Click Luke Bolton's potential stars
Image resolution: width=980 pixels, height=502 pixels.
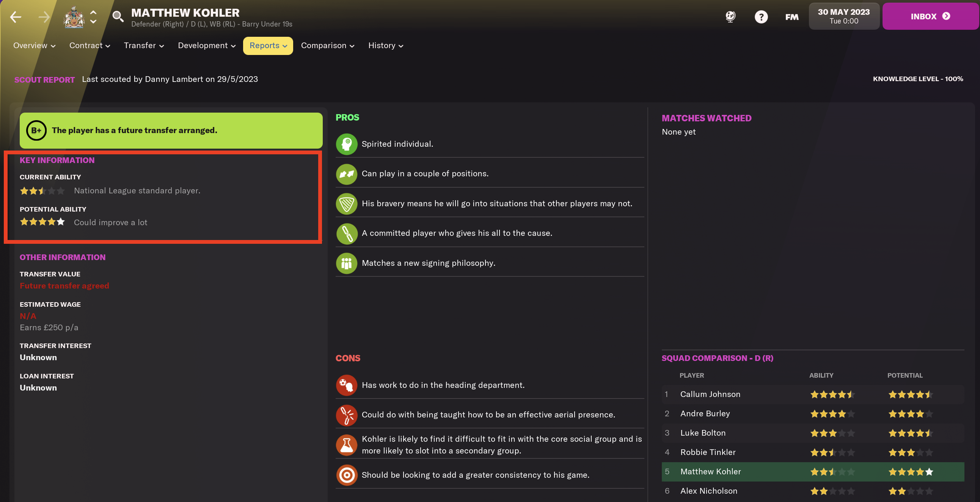(910, 433)
